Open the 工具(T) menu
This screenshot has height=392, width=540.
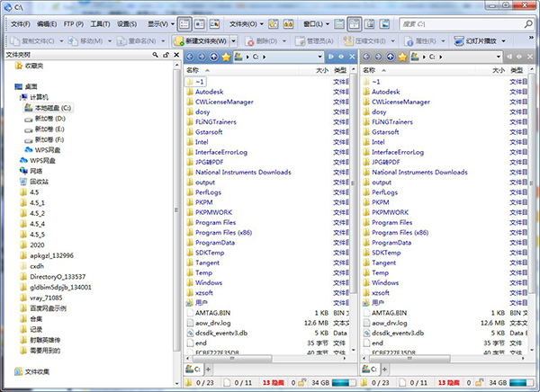(x=100, y=23)
